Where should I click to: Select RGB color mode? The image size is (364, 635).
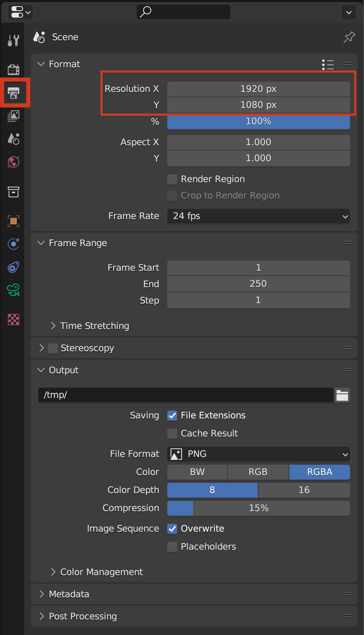[x=258, y=472]
